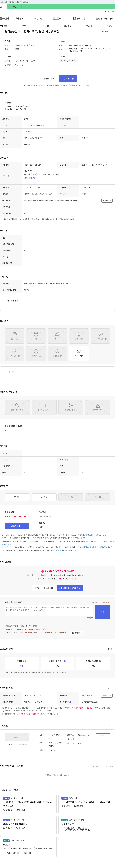This screenshot has width=115, height=868.
Task: Click the heart icon on 관심정보 등록
Action: tap(42, 78)
